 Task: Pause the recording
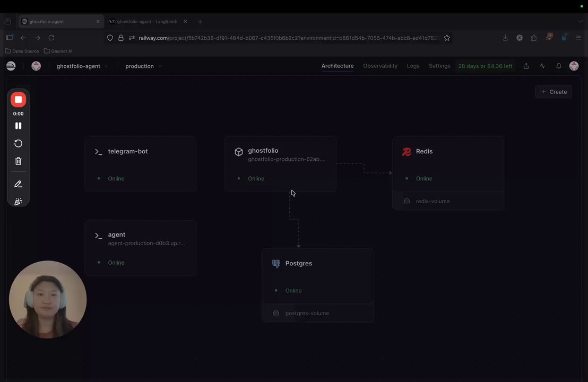click(x=18, y=126)
